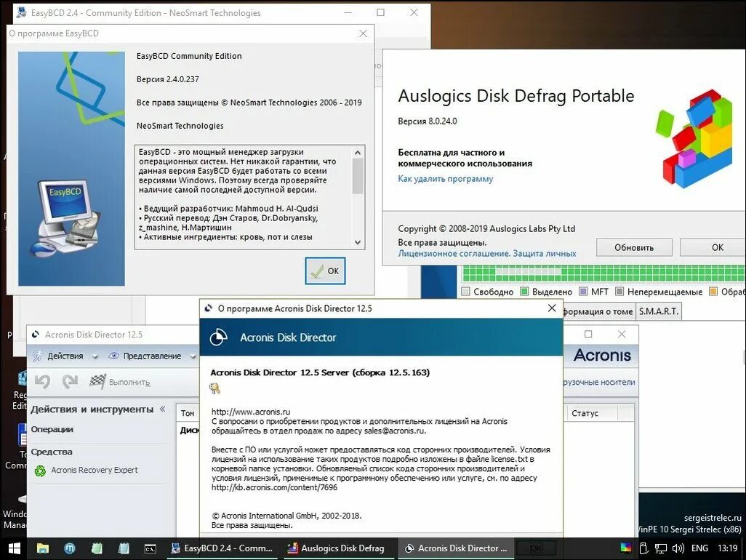Click the USB safely remove tray icon

(643, 548)
